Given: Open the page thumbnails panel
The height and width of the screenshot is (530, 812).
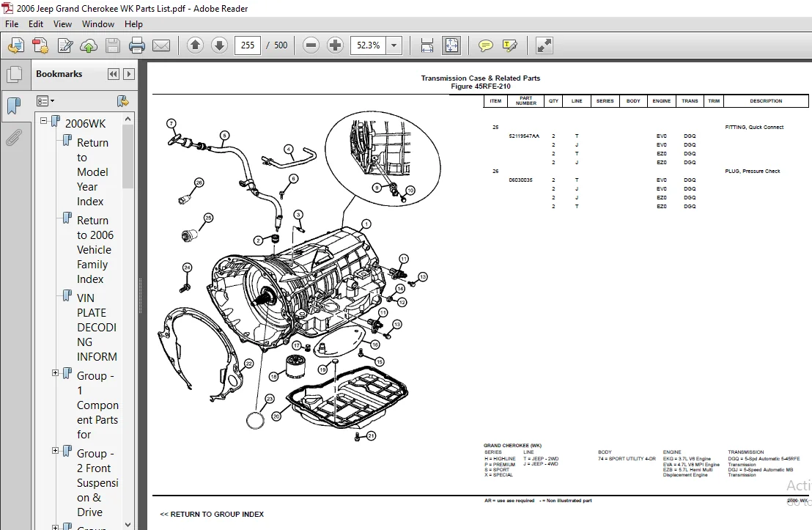Looking at the screenshot, I should (x=15, y=75).
